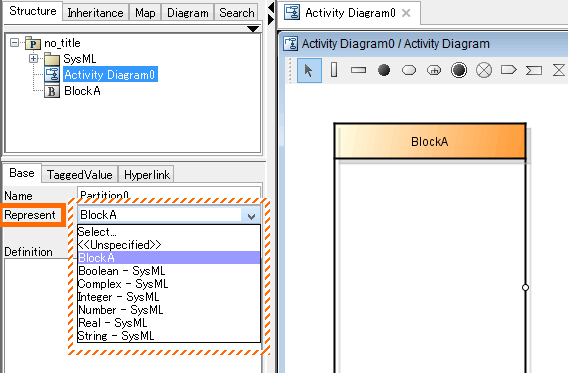Select the vertical partition tool

[334, 70]
